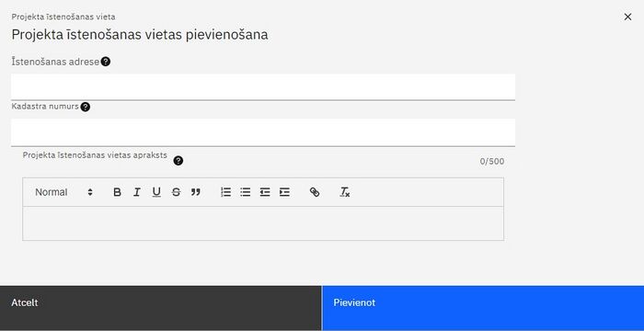Apply strikethrough formatting

(x=177, y=192)
